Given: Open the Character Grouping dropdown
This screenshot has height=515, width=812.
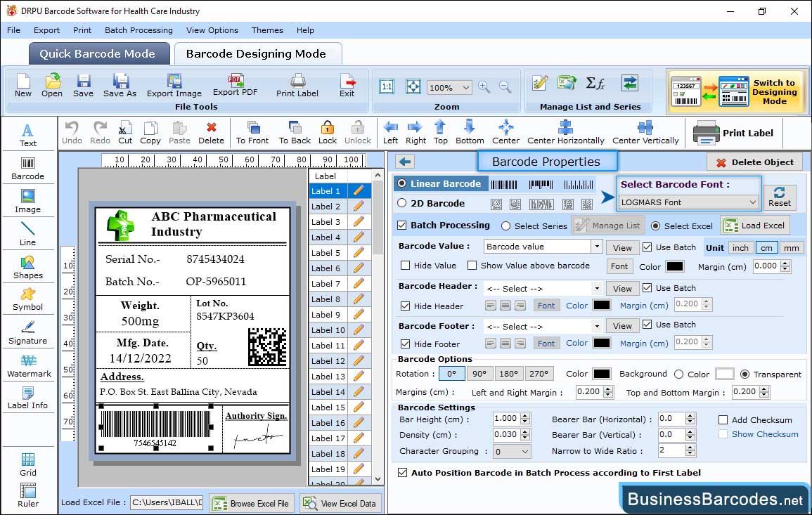Looking at the screenshot, I should (x=512, y=451).
